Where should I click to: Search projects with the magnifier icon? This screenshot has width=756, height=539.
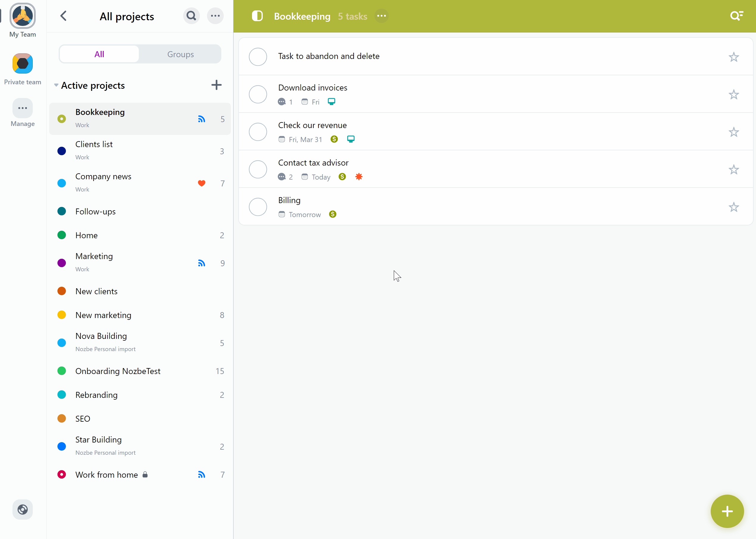coord(191,16)
